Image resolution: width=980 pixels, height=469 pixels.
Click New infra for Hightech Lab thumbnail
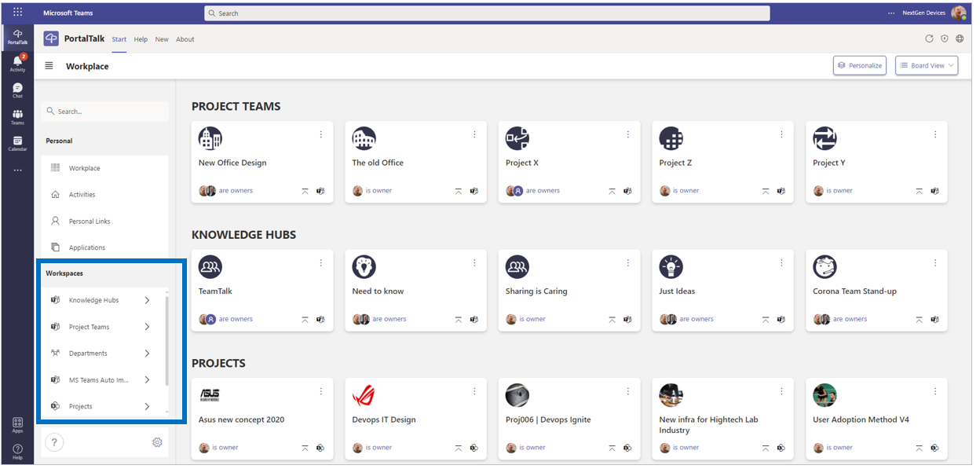[x=671, y=395]
